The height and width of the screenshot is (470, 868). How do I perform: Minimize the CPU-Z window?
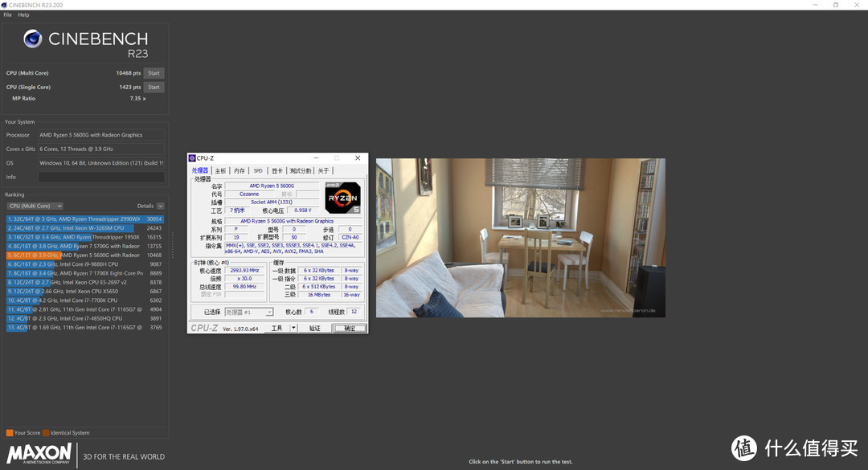[316, 158]
